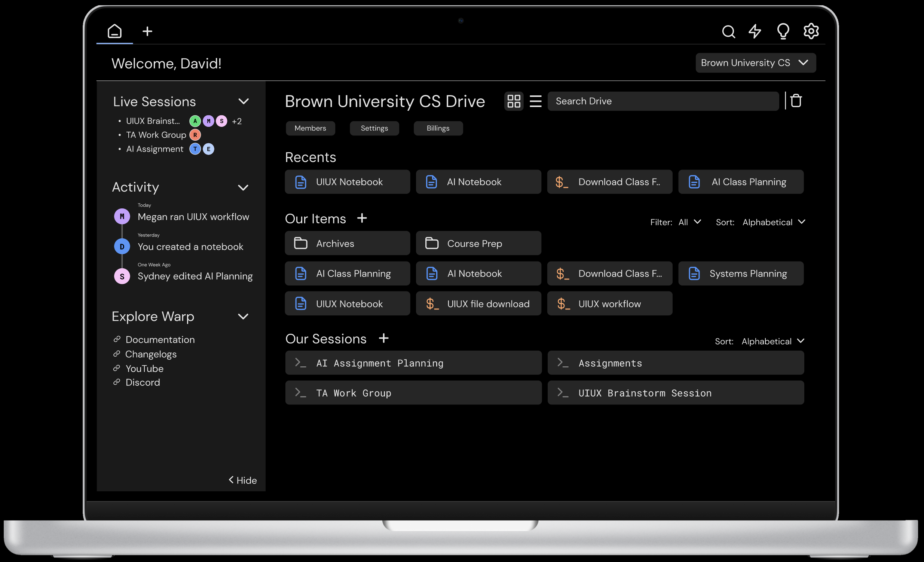Click Megan's M avatar in Activity
This screenshot has width=924, height=562.
click(x=122, y=217)
